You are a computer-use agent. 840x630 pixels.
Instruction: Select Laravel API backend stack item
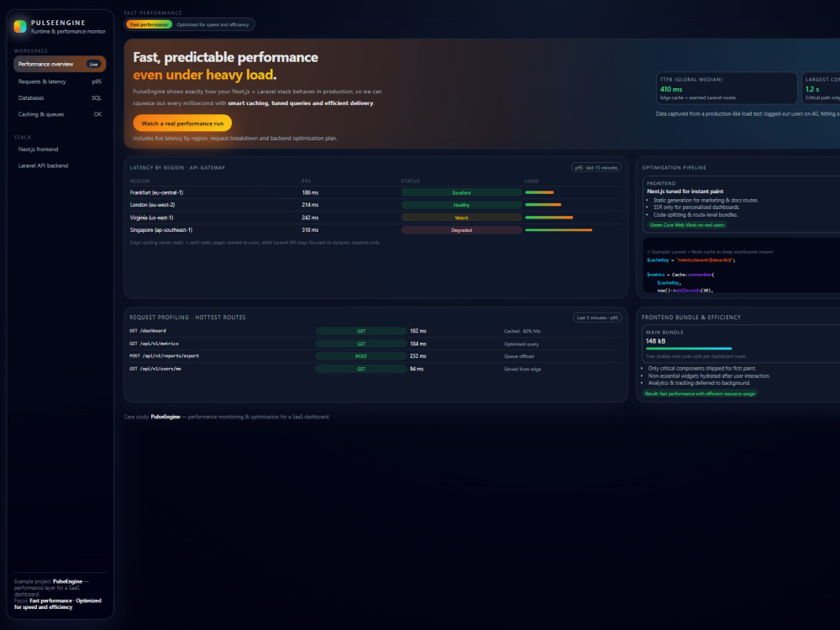[x=60, y=165]
